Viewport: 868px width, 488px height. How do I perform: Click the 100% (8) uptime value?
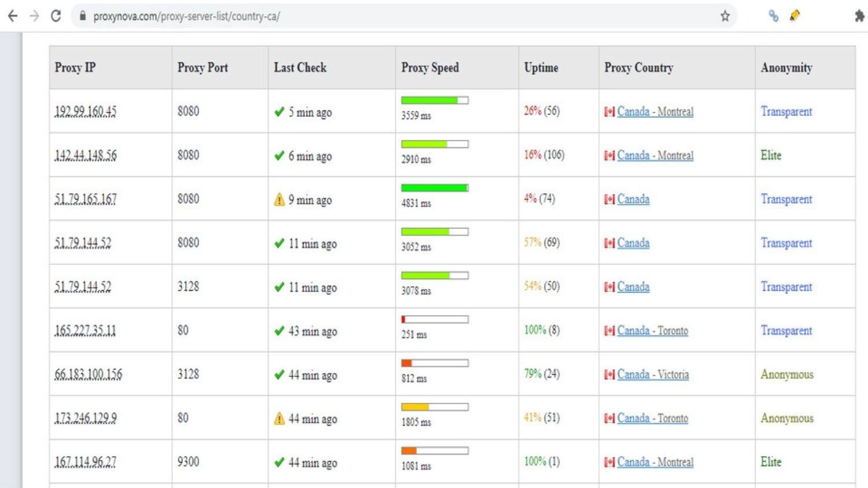(x=542, y=330)
